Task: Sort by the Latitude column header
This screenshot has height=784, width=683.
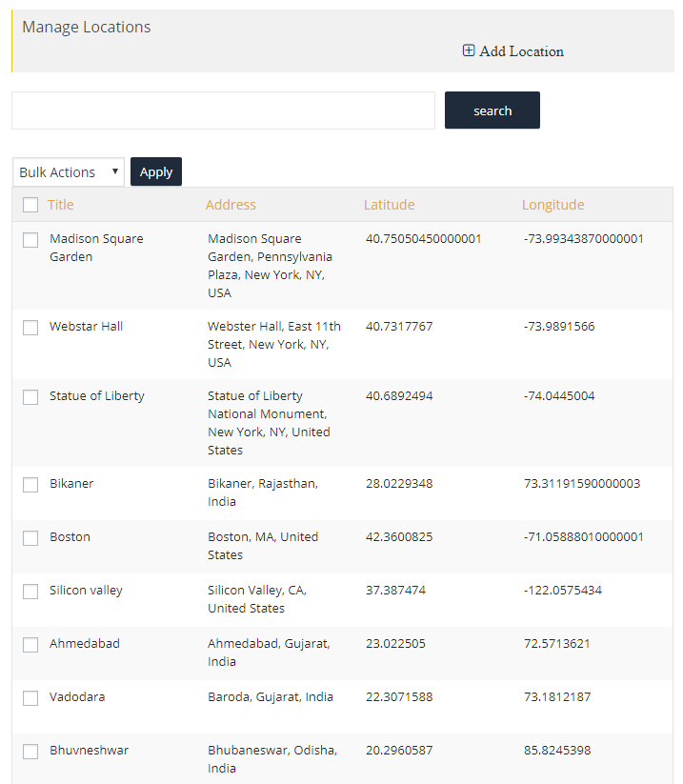Action: tap(389, 205)
